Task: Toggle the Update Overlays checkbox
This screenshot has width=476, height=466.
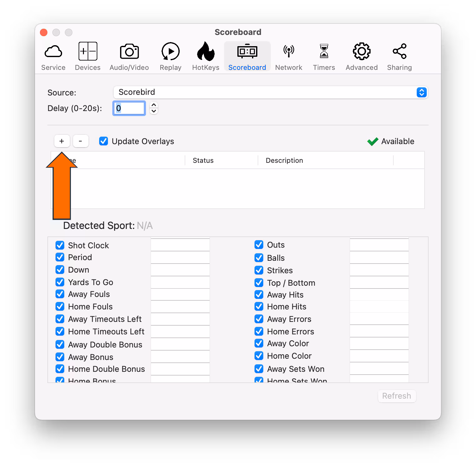Action: (x=104, y=141)
